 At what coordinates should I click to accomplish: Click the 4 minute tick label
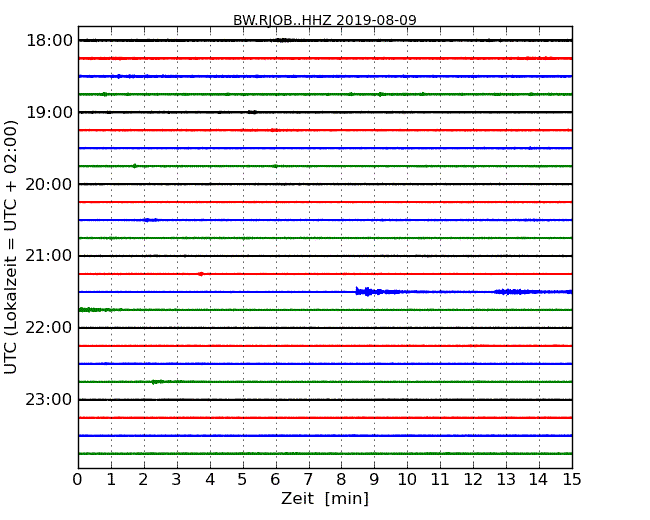(x=210, y=480)
